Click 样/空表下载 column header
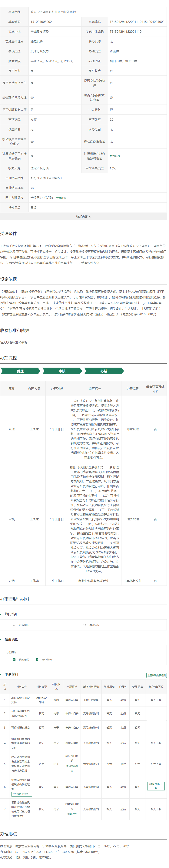Viewport: 169px width, 868px height. 156,687
